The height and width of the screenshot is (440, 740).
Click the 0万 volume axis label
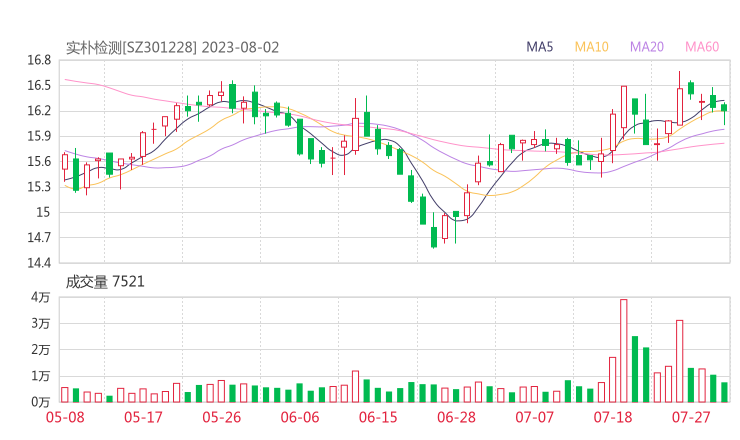pyautogui.click(x=41, y=402)
